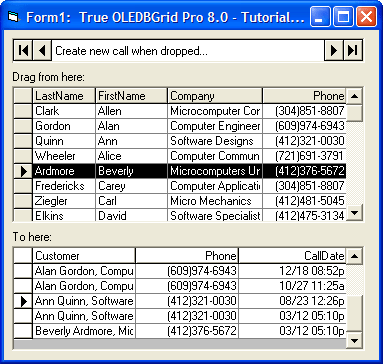
Task: Click the 12/18 08:52p call date cell
Action: pos(292,271)
